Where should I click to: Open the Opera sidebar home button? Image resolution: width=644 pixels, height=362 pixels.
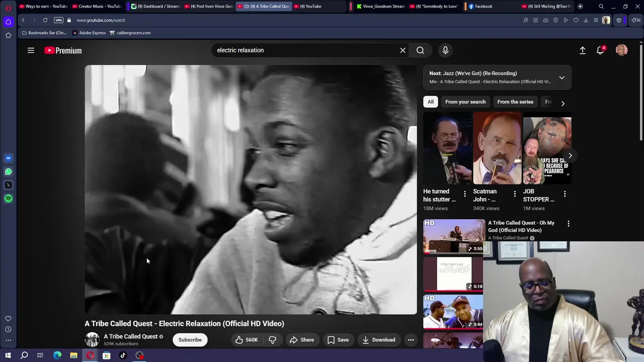tap(8, 22)
